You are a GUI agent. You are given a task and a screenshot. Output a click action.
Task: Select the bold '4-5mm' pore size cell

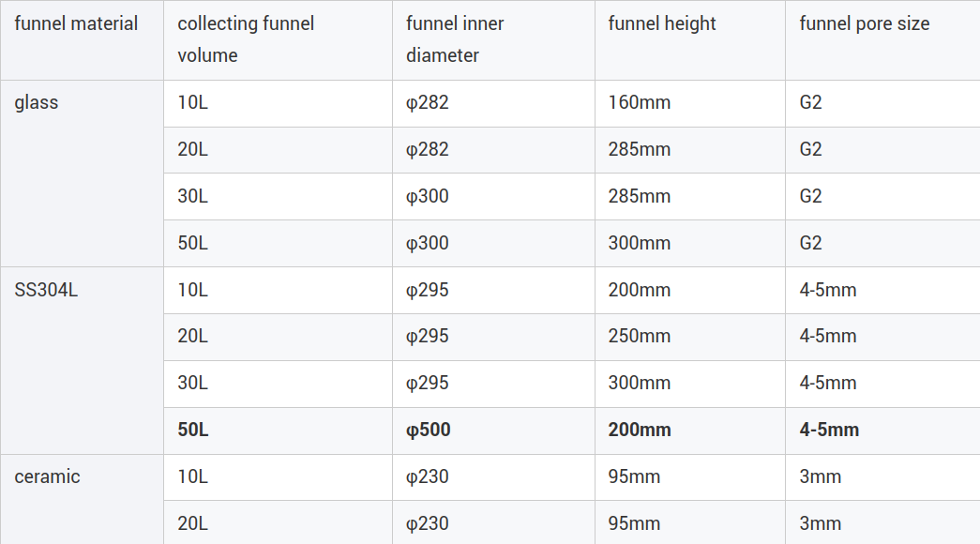click(x=882, y=431)
